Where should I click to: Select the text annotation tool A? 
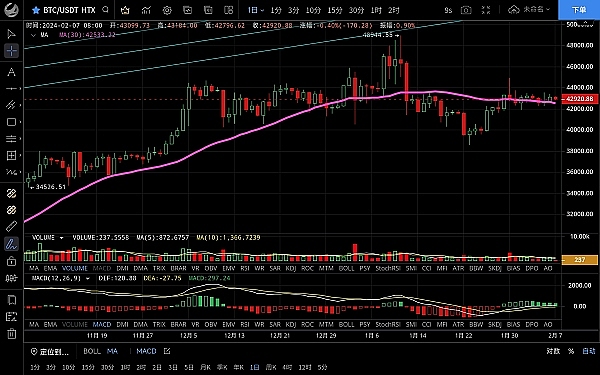click(11, 72)
